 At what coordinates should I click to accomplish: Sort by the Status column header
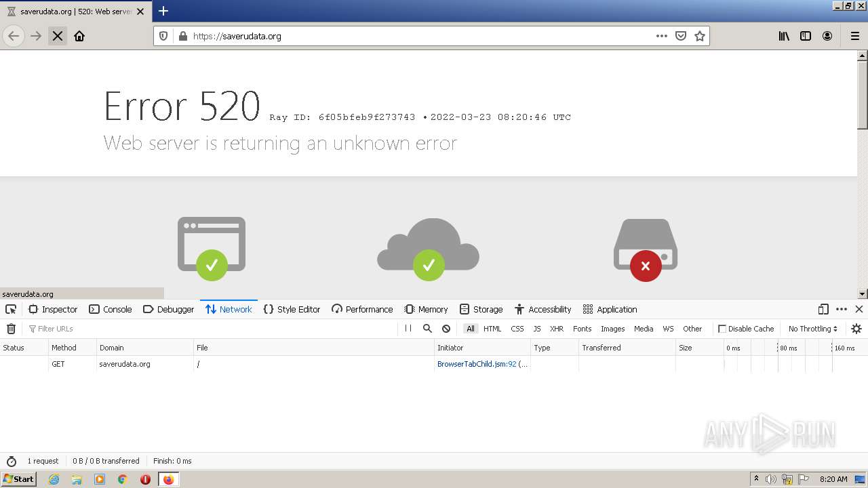coord(24,348)
